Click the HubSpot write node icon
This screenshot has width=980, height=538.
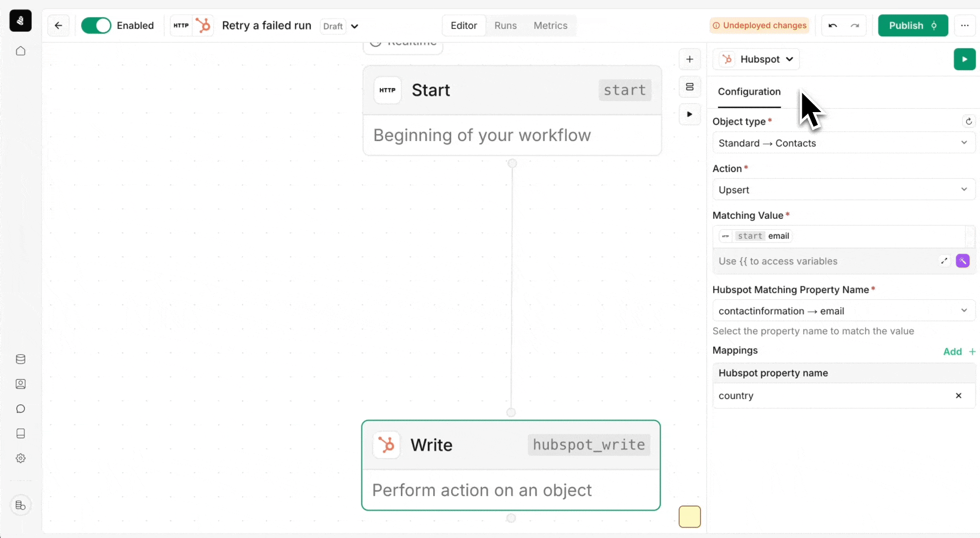coord(385,444)
